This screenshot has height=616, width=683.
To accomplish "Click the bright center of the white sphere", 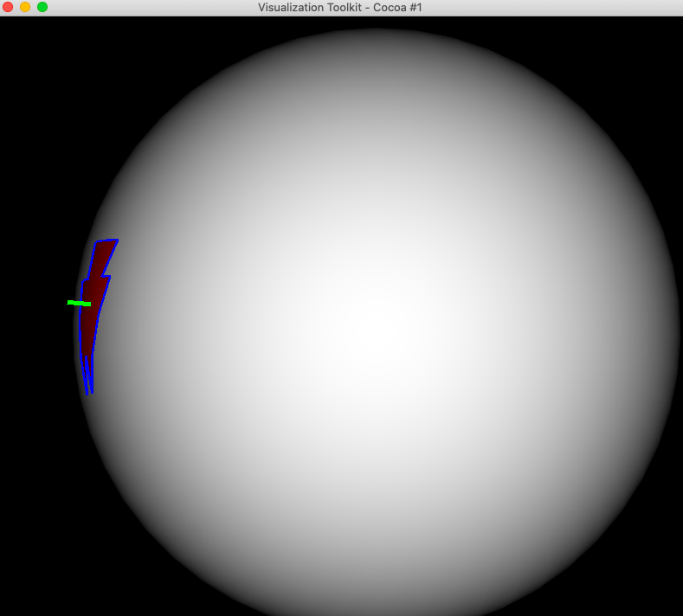I will pos(376,330).
